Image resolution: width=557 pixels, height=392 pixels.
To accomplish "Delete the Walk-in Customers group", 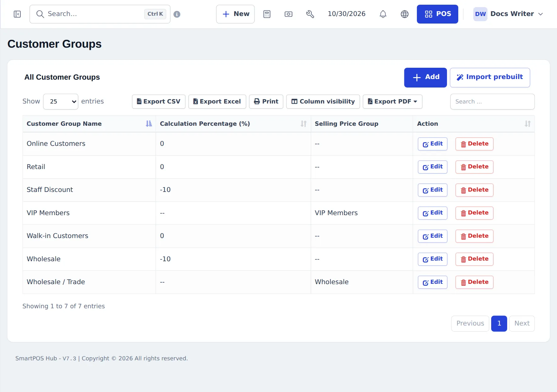I will click(474, 236).
